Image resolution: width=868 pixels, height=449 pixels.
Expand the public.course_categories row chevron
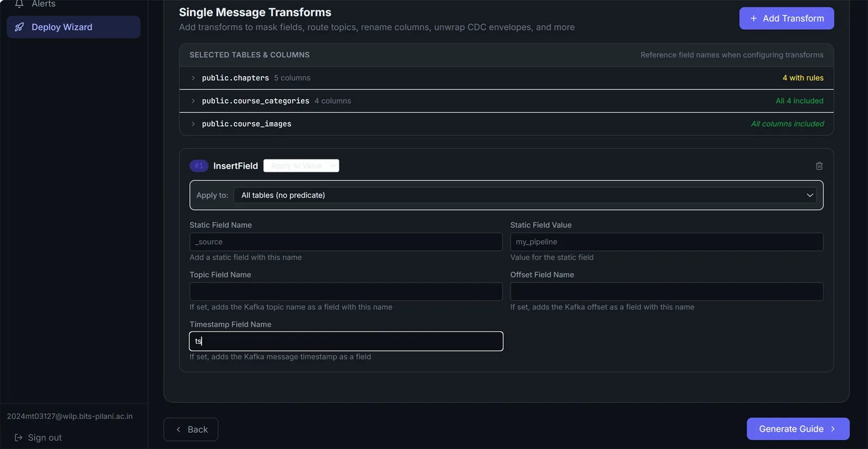193,101
